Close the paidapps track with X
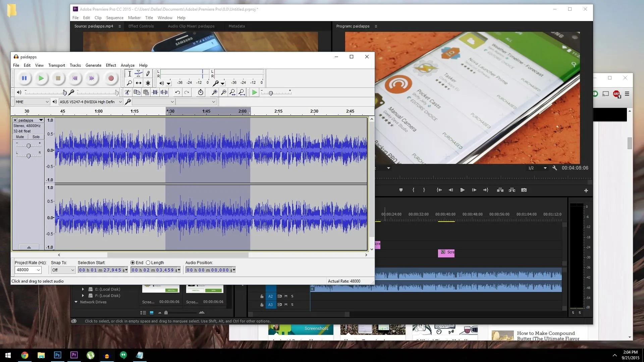The image size is (644, 362). pyautogui.click(x=15, y=120)
